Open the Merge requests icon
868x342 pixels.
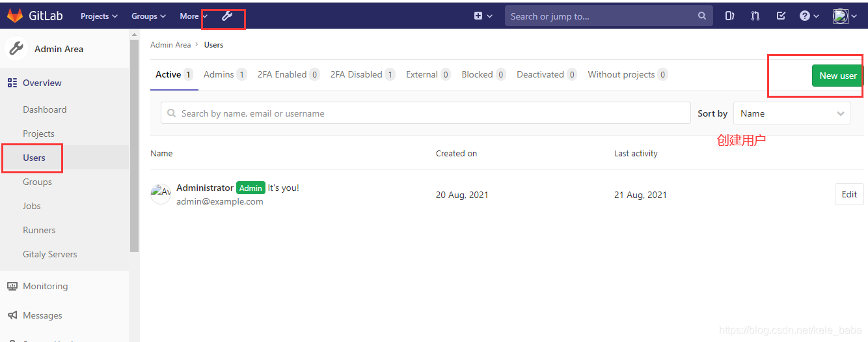(x=755, y=16)
